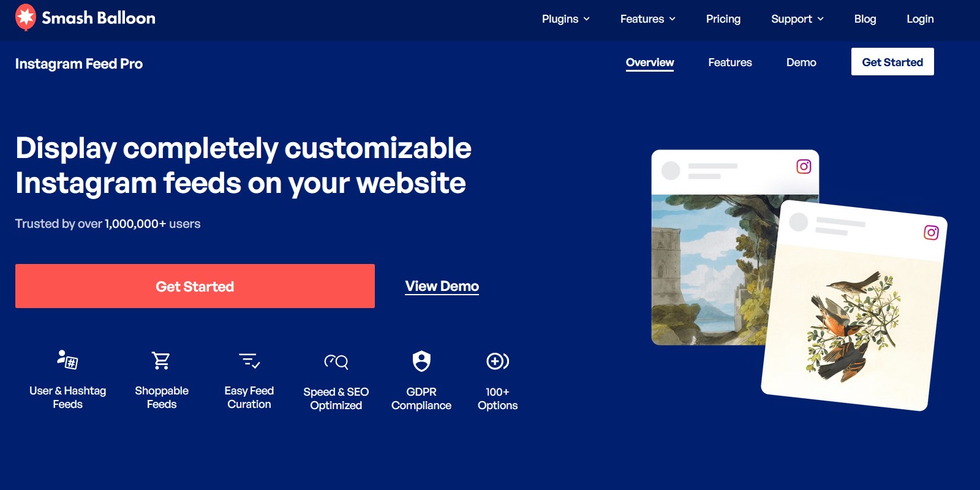The image size is (980, 490).
Task: Follow the View Demo link
Action: click(442, 286)
